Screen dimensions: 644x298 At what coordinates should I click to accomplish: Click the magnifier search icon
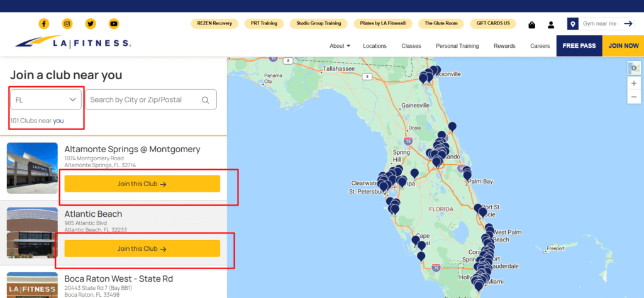[206, 100]
